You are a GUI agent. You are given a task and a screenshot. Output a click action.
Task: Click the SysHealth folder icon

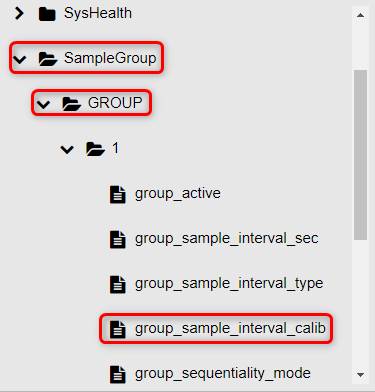[47, 14]
